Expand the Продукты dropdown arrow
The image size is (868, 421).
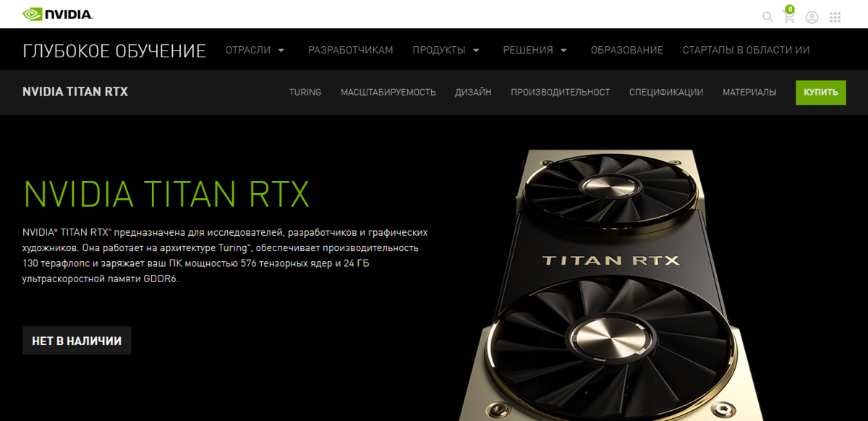476,51
